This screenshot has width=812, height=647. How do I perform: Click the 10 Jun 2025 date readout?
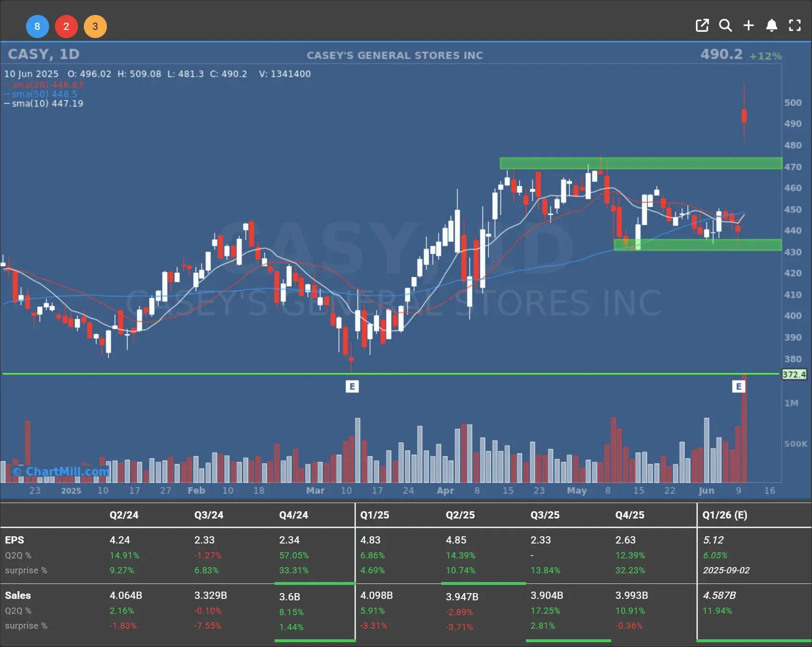coord(31,74)
